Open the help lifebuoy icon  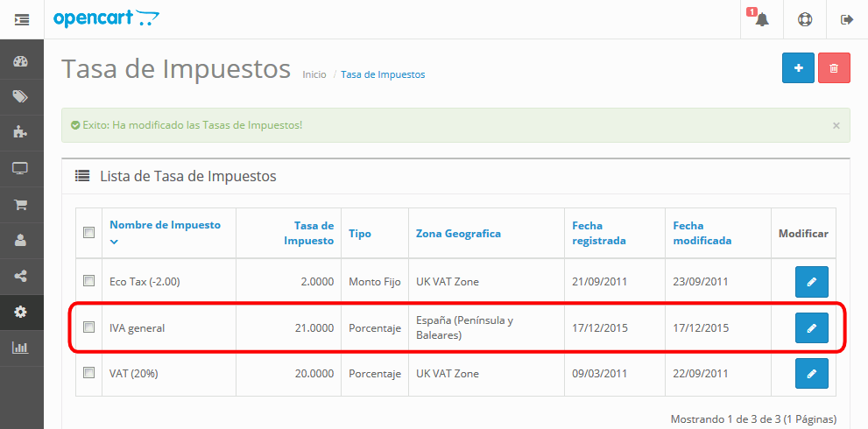point(804,19)
